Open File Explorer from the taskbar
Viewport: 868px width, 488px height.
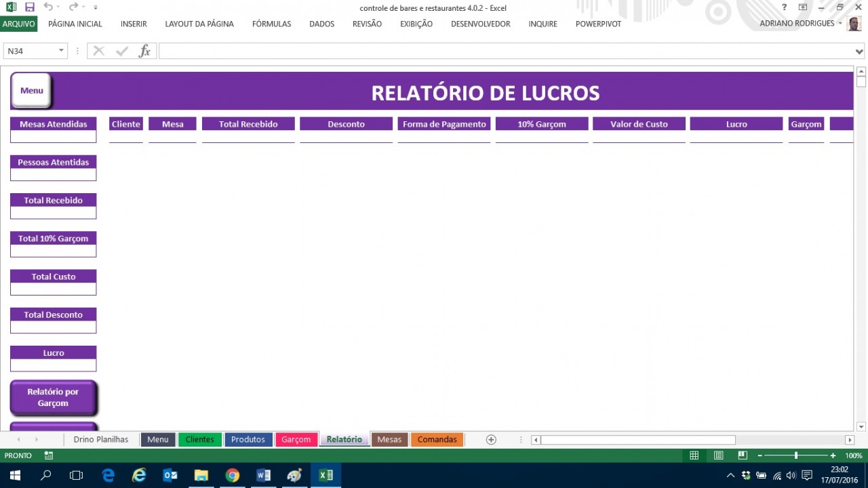(x=201, y=475)
